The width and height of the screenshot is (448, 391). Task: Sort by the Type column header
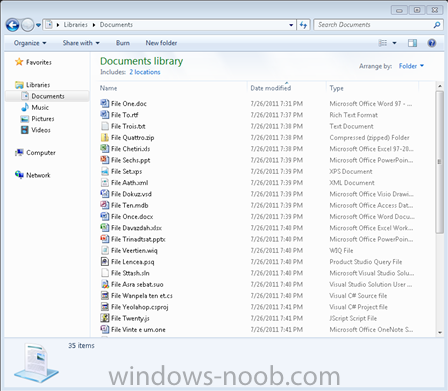(336, 88)
